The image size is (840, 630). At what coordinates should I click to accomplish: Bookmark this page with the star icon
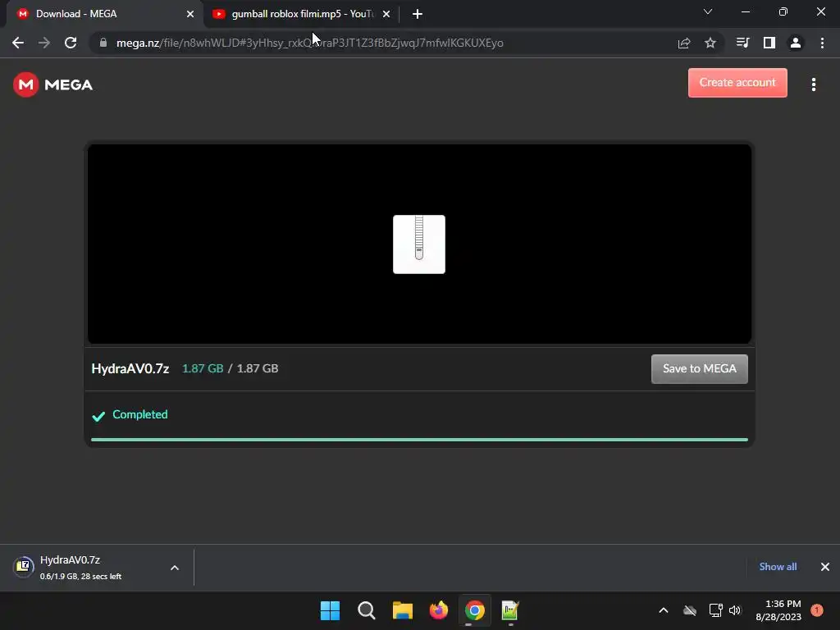pyautogui.click(x=710, y=43)
